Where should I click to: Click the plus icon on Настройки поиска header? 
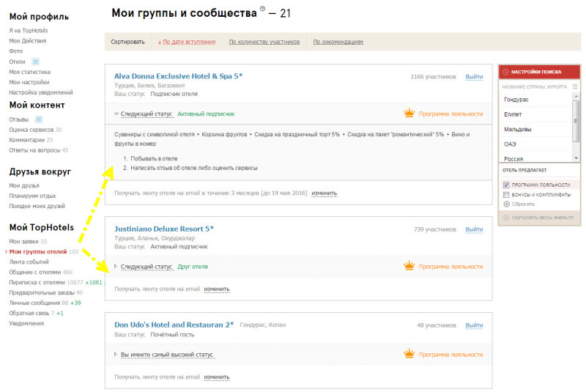[505, 72]
